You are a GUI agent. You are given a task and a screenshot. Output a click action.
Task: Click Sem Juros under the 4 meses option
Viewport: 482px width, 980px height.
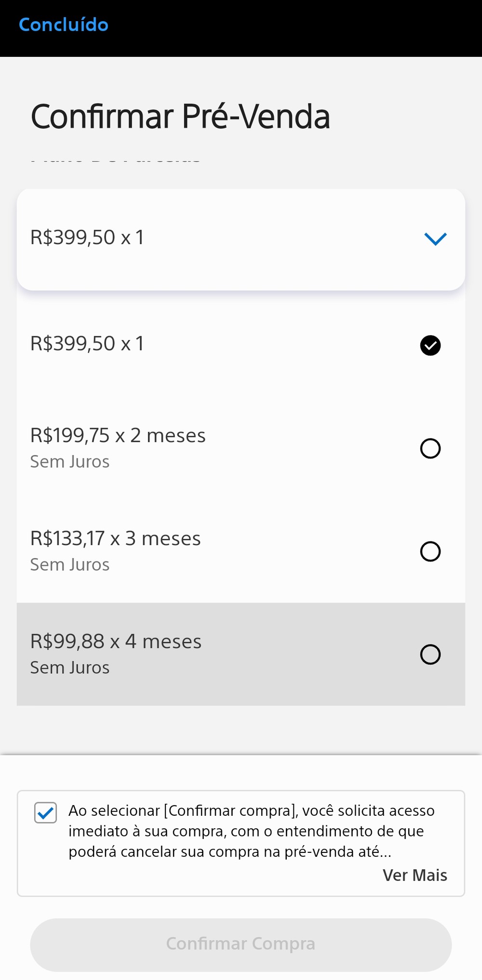tap(70, 668)
